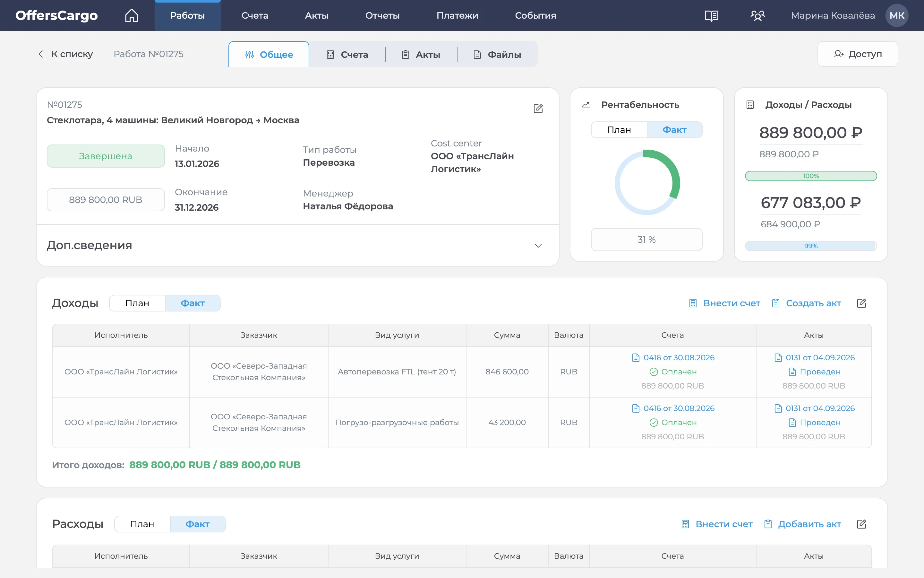Edit the Доходы section table

[861, 303]
